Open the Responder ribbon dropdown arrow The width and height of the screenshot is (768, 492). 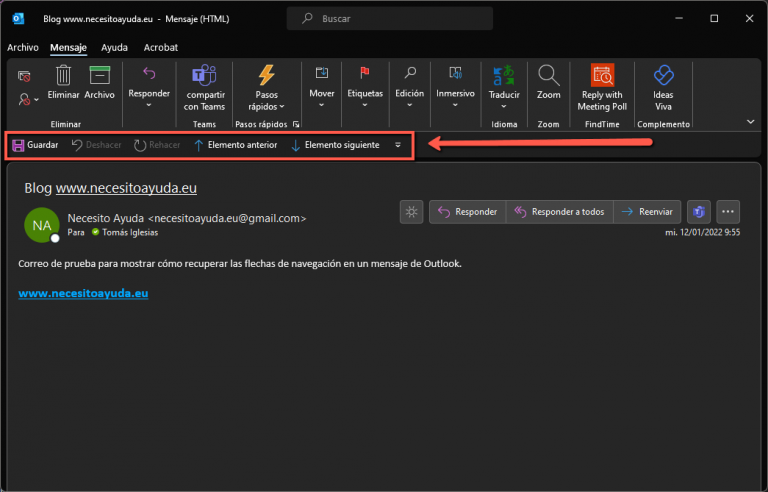[149, 105]
